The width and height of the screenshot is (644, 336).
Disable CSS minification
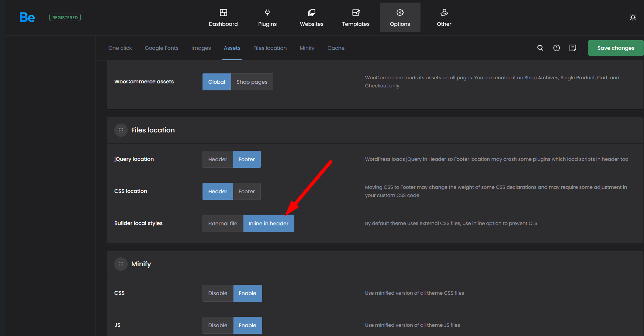pyautogui.click(x=218, y=293)
